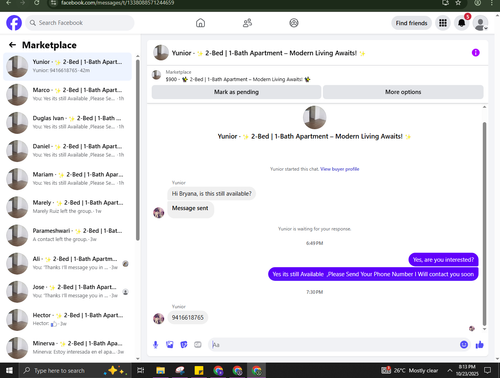The width and height of the screenshot is (500, 378).
Task: Open the Groups icon in top navigation
Action: [294, 23]
